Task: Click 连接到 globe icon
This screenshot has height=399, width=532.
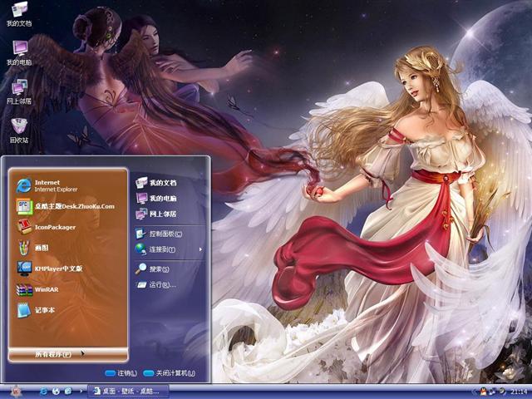Action: tap(140, 249)
